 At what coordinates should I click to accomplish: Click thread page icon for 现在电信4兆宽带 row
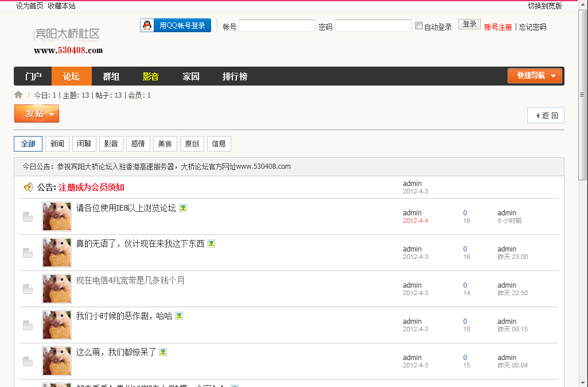pyautogui.click(x=28, y=289)
